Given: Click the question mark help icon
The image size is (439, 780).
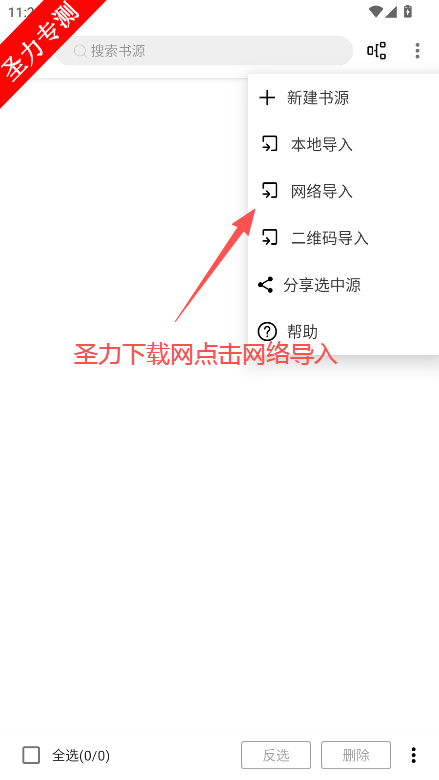Looking at the screenshot, I should (267, 331).
